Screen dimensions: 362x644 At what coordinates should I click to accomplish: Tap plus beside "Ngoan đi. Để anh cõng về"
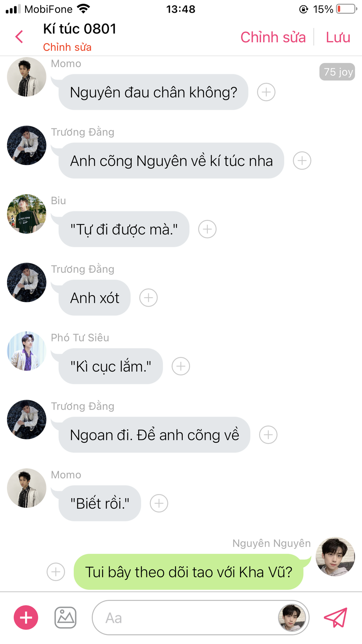(x=268, y=435)
